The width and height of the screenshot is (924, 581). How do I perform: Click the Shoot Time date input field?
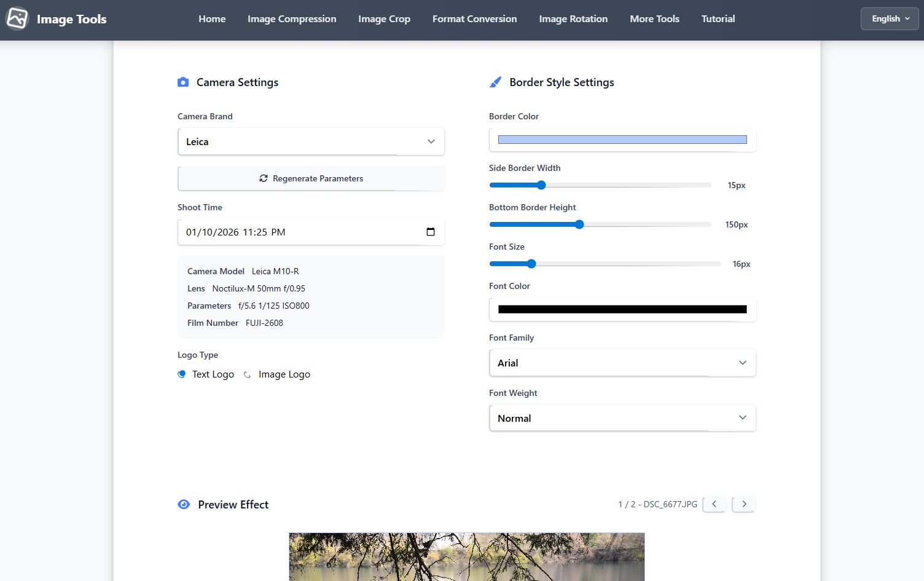click(311, 232)
